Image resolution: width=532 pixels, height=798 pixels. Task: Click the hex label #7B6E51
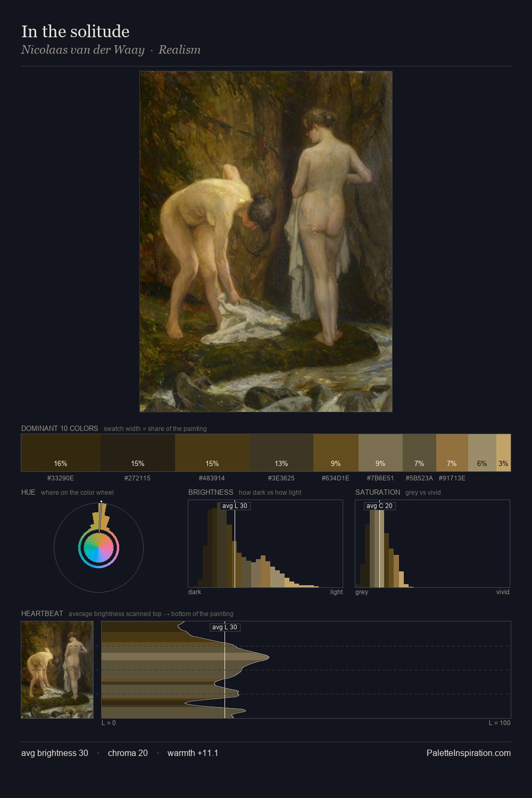(x=380, y=478)
